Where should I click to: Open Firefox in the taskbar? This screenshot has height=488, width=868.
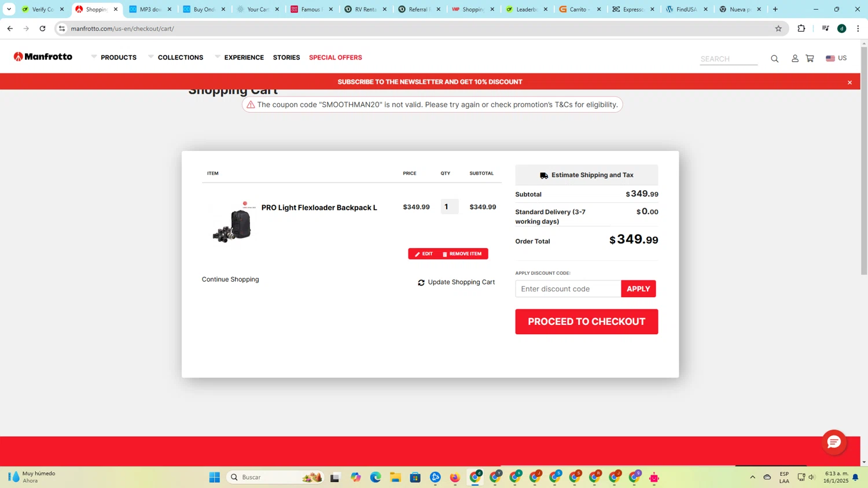click(455, 477)
